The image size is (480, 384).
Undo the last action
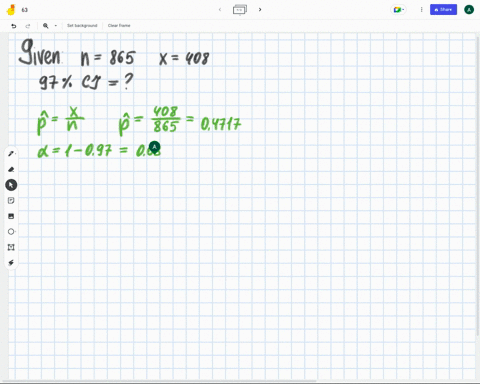click(x=14, y=26)
